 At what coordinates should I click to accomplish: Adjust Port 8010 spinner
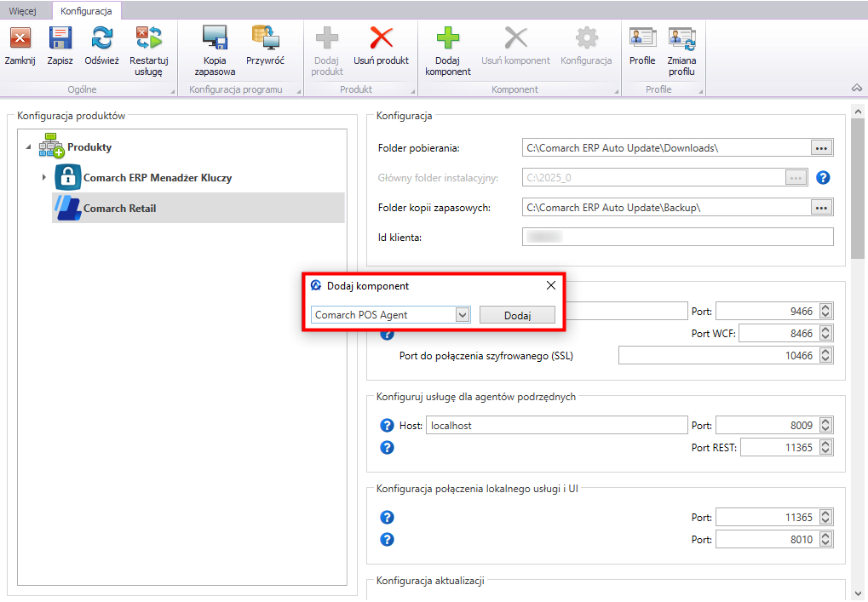[x=825, y=539]
